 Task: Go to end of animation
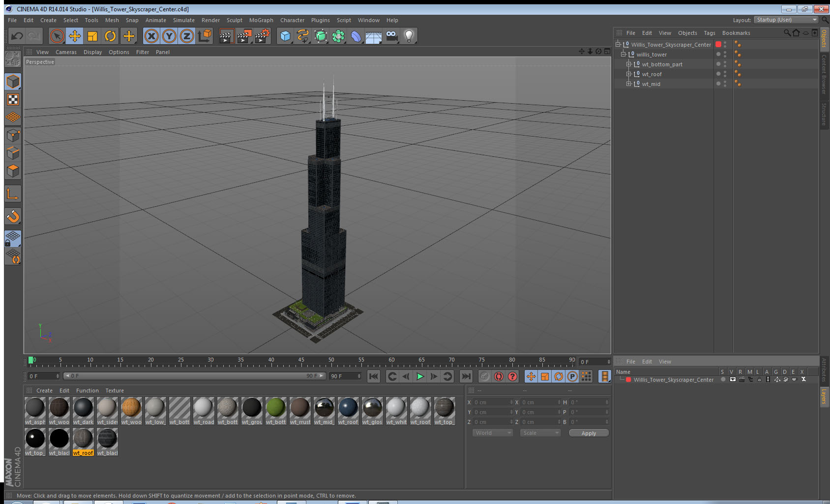click(x=466, y=376)
